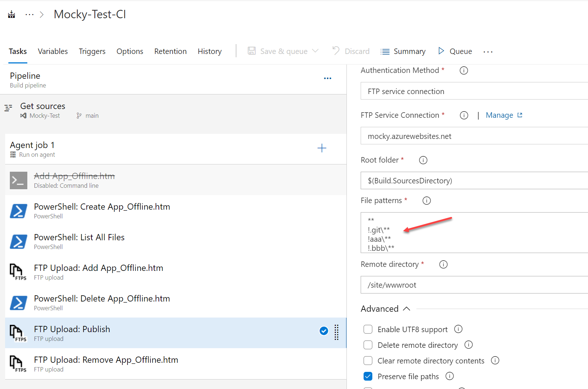Open the Variables tab
Image resolution: width=588 pixels, height=389 pixels.
(x=53, y=51)
